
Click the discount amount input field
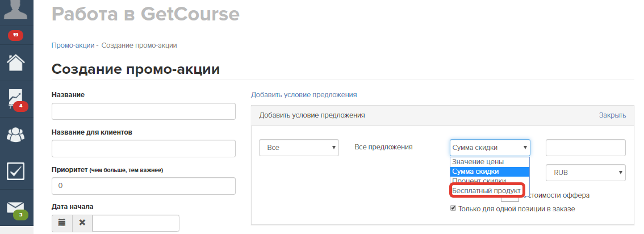point(586,147)
